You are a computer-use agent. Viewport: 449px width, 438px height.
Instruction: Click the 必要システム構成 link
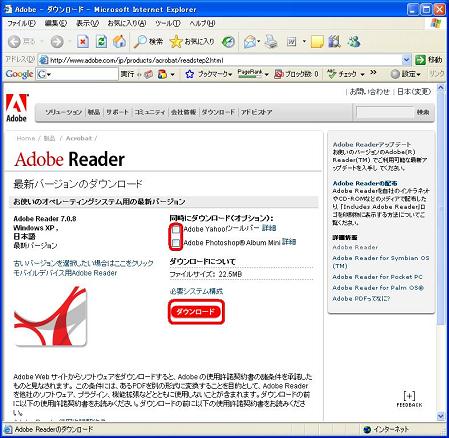click(196, 291)
